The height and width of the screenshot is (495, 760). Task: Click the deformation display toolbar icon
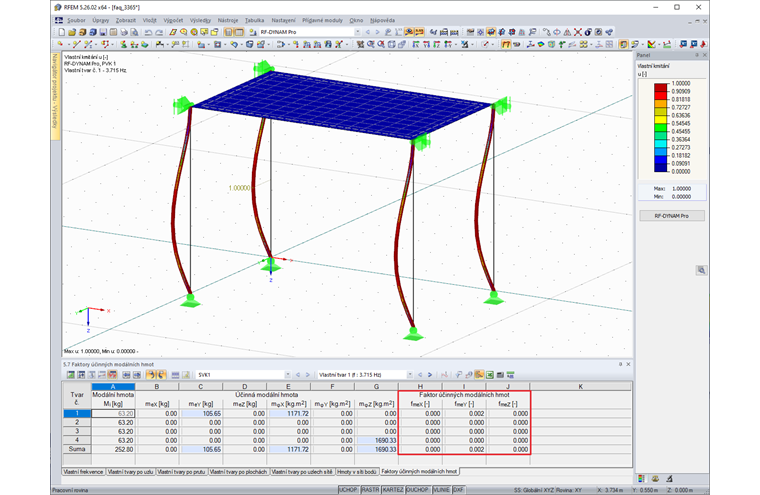506,44
